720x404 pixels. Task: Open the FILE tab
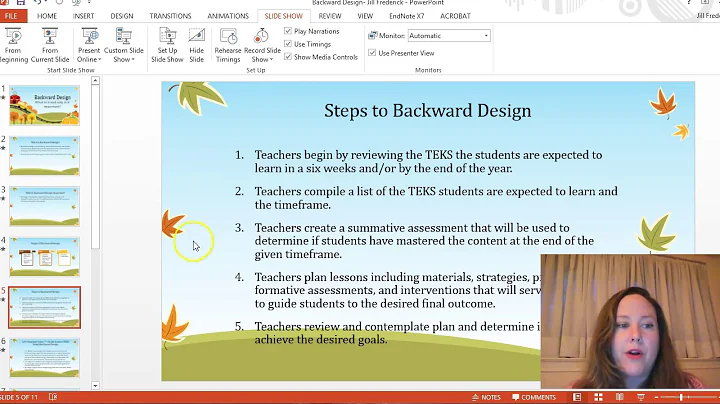coord(11,16)
